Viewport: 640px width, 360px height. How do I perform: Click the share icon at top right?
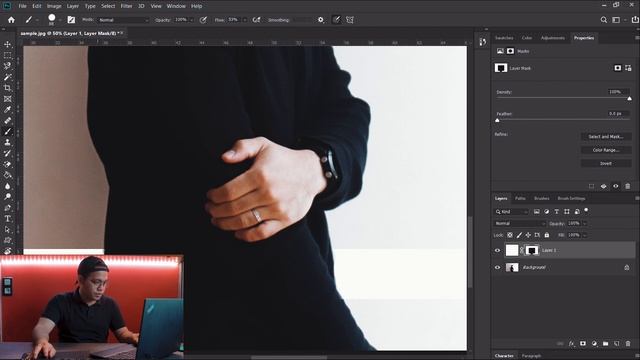635,20
